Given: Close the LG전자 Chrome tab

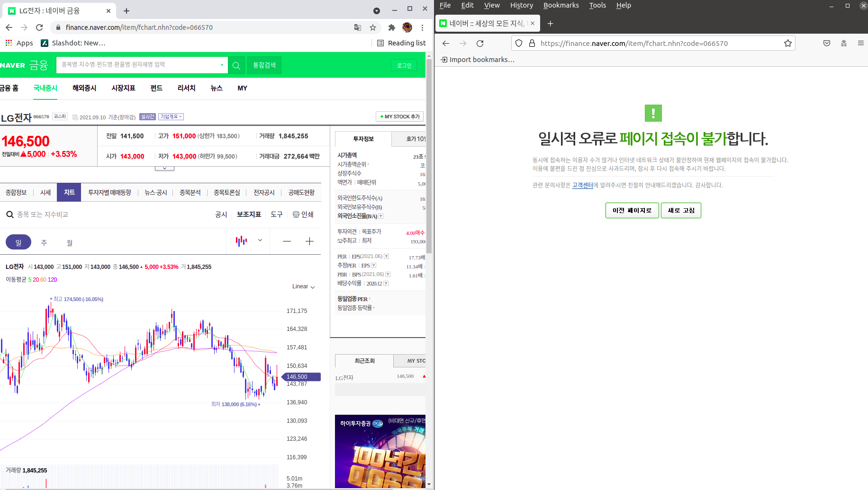Looking at the screenshot, I should click(108, 11).
